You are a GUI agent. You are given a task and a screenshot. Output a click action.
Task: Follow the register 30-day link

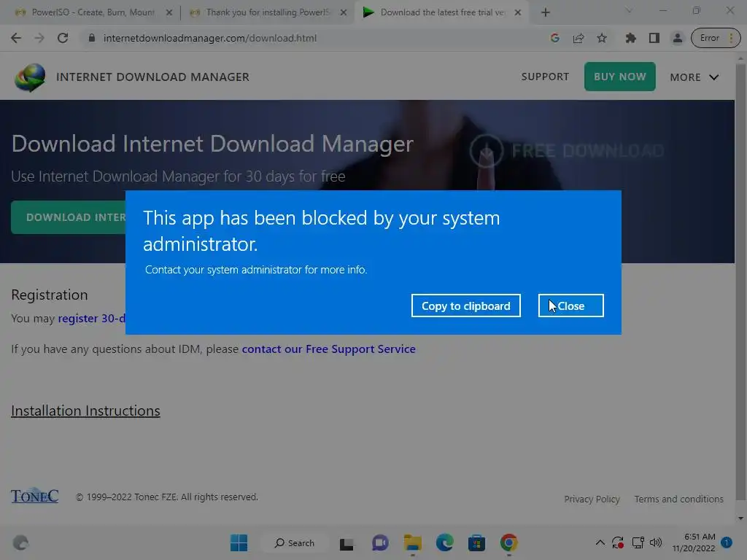point(92,318)
